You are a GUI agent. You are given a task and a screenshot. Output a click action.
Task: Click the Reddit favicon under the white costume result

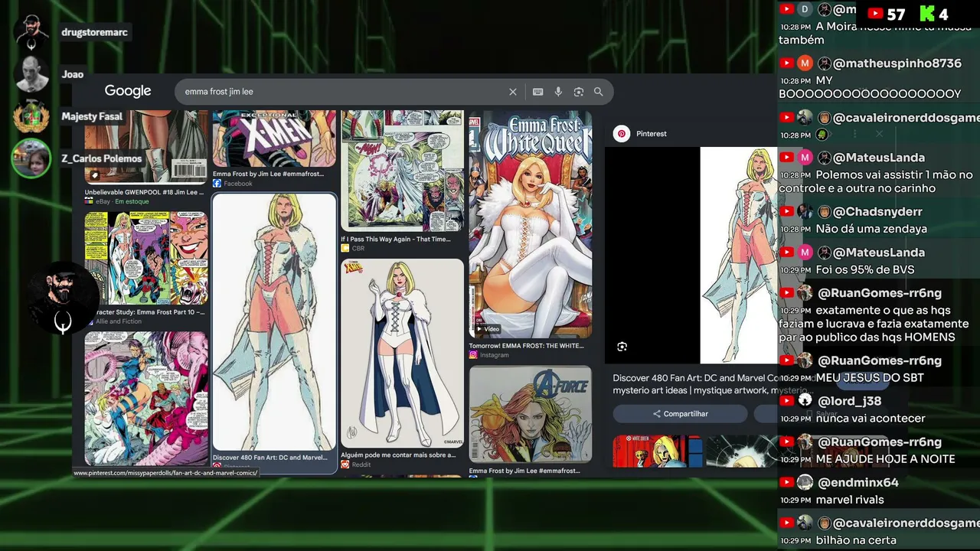[x=345, y=465]
